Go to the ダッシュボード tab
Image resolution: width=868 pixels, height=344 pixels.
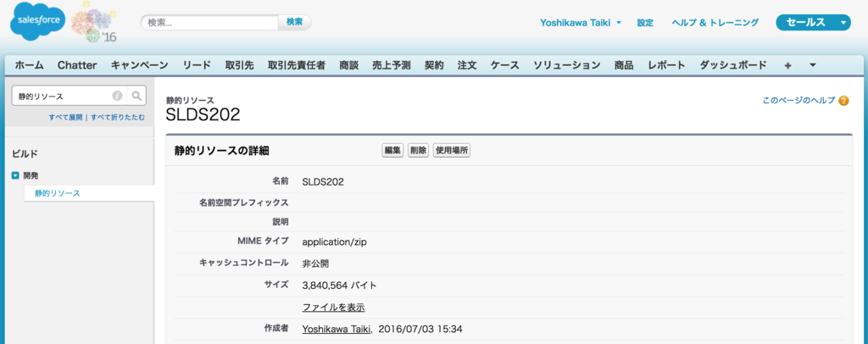pos(733,65)
